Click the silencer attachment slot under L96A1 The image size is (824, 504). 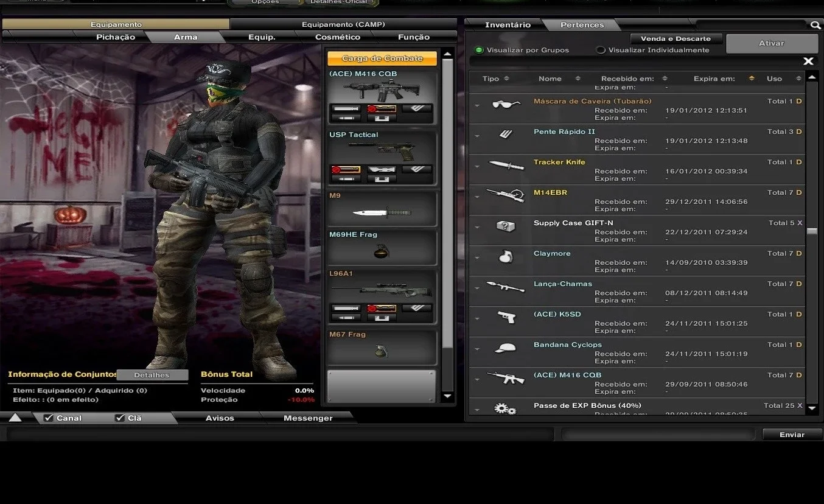tap(346, 309)
